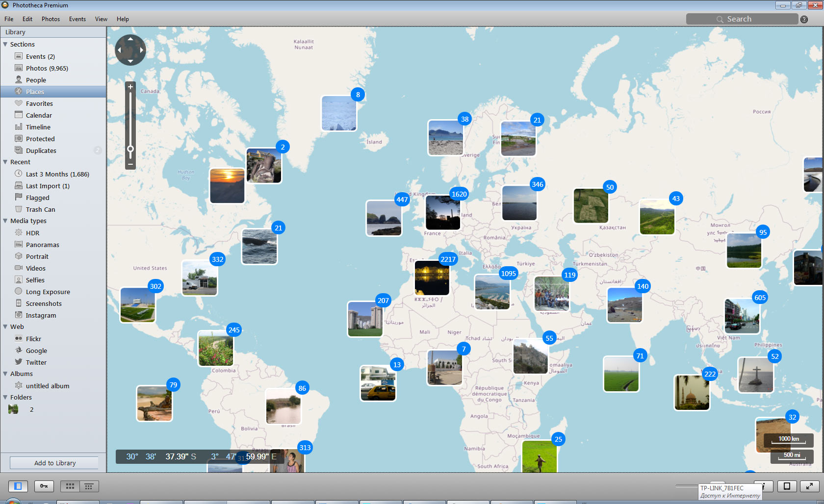Collapse the Web group
Screen dimensions: 824x504
point(5,327)
